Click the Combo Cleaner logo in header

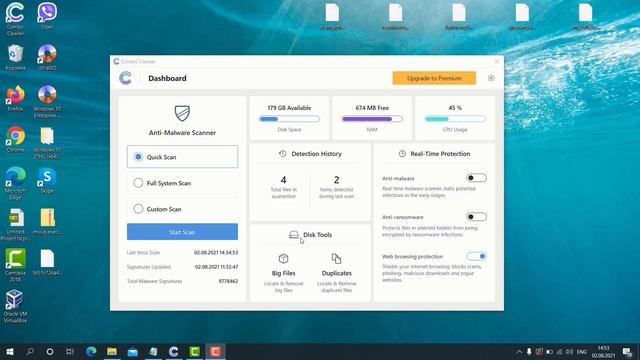(125, 78)
